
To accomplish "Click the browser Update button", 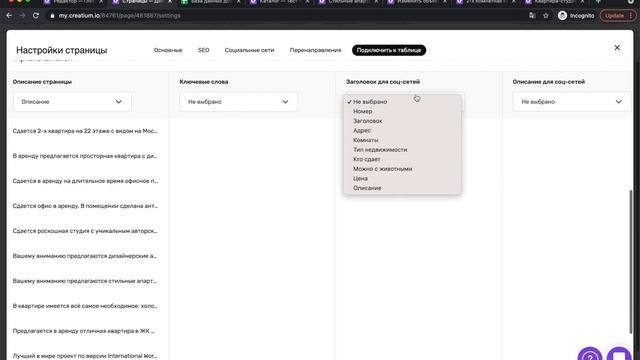I will [617, 16].
